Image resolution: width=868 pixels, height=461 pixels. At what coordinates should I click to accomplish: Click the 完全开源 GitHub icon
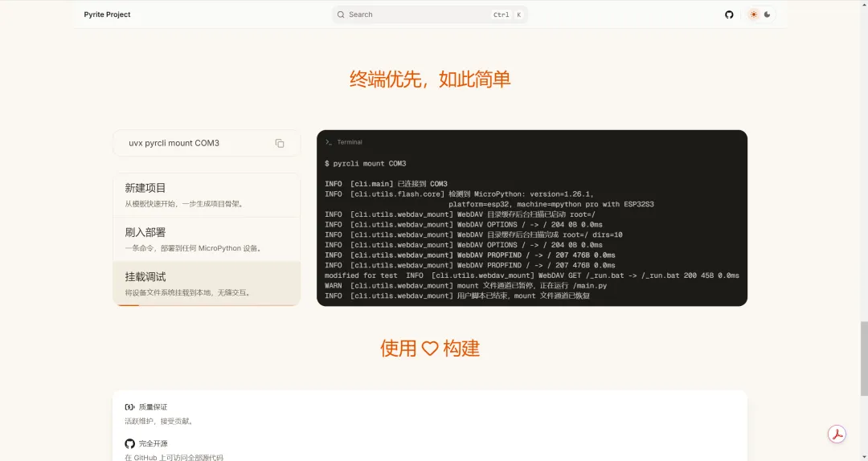click(129, 443)
